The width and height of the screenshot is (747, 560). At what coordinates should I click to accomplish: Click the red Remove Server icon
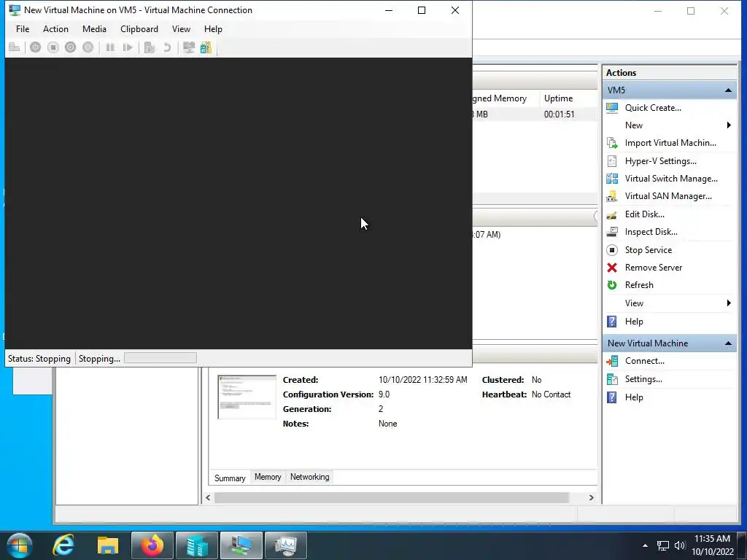612,268
